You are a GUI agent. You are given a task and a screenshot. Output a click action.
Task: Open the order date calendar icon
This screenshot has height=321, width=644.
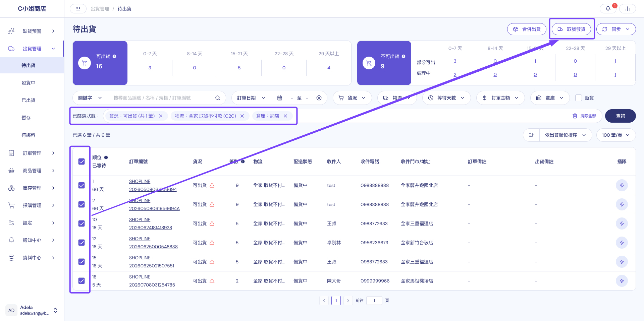tap(280, 98)
